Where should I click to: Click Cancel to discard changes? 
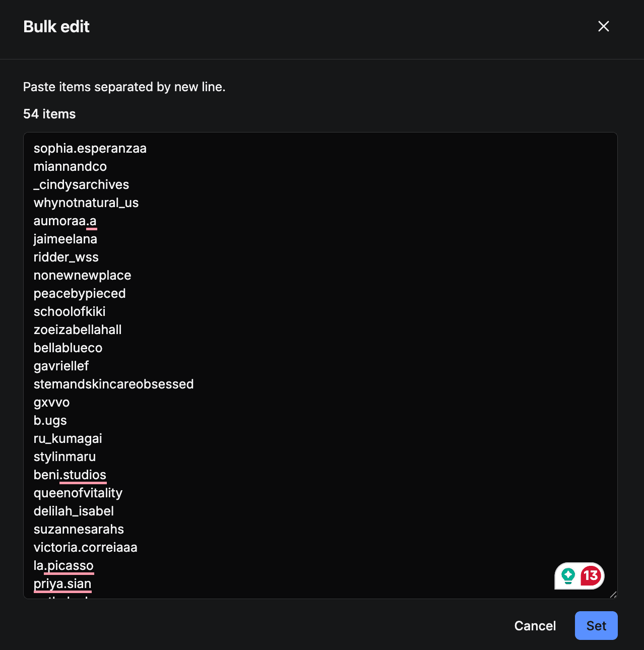click(535, 625)
